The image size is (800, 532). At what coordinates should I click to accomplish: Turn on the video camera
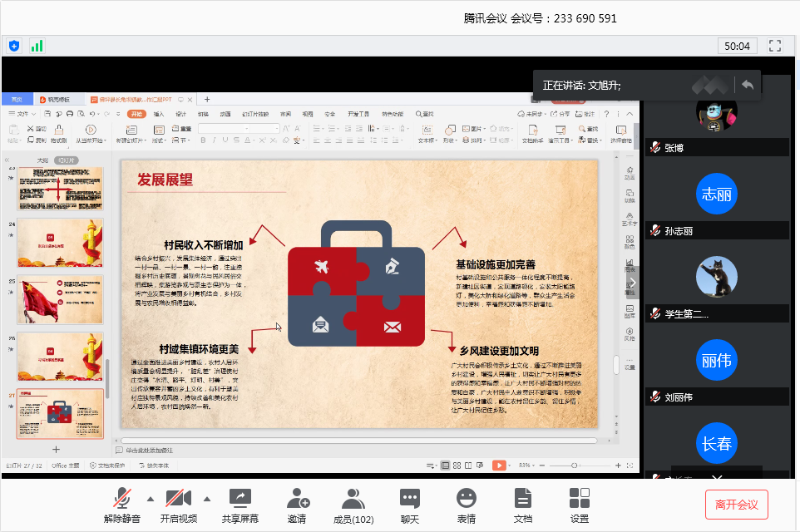click(179, 499)
